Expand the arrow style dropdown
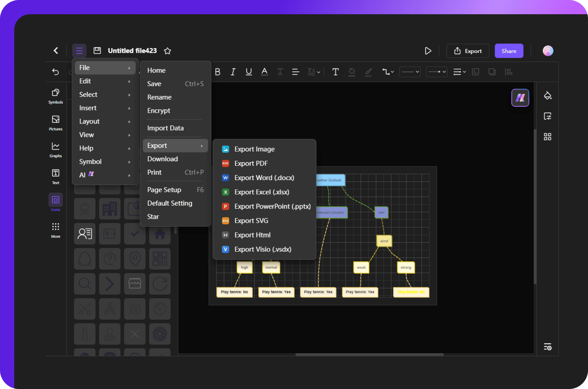The height and width of the screenshot is (389, 588). pos(437,72)
